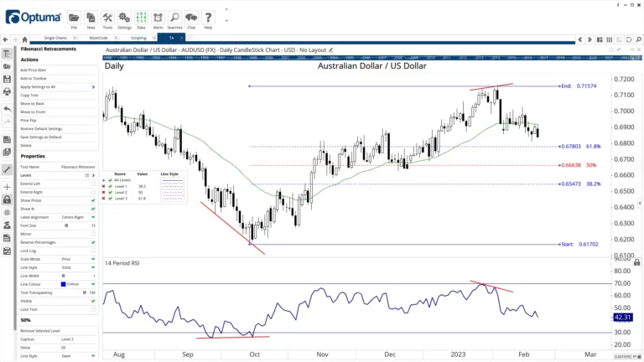The image size is (644, 362).
Task: Click the Tool Name field
Action: tap(78, 167)
